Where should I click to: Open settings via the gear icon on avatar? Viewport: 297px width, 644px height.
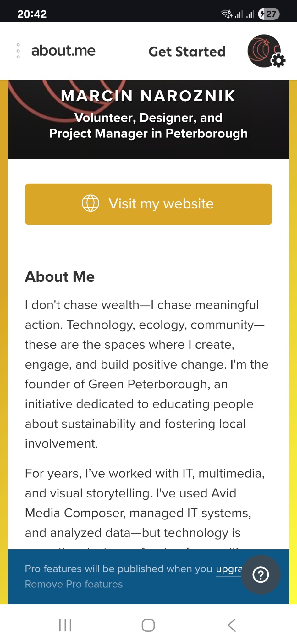(x=278, y=59)
